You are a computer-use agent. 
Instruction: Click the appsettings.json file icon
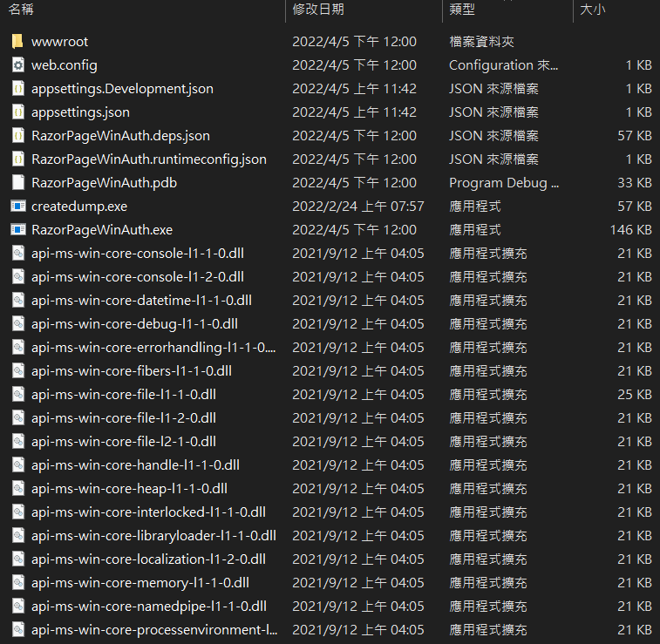pos(18,112)
